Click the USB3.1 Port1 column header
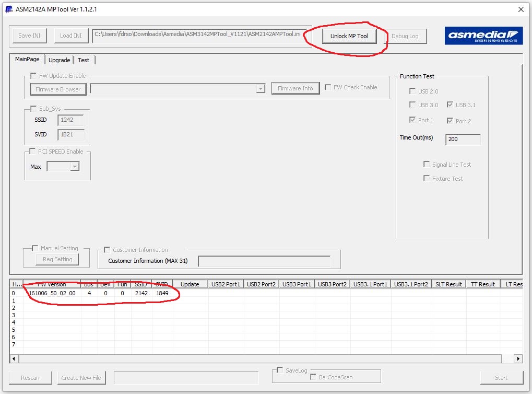532x394 pixels. (x=371, y=284)
